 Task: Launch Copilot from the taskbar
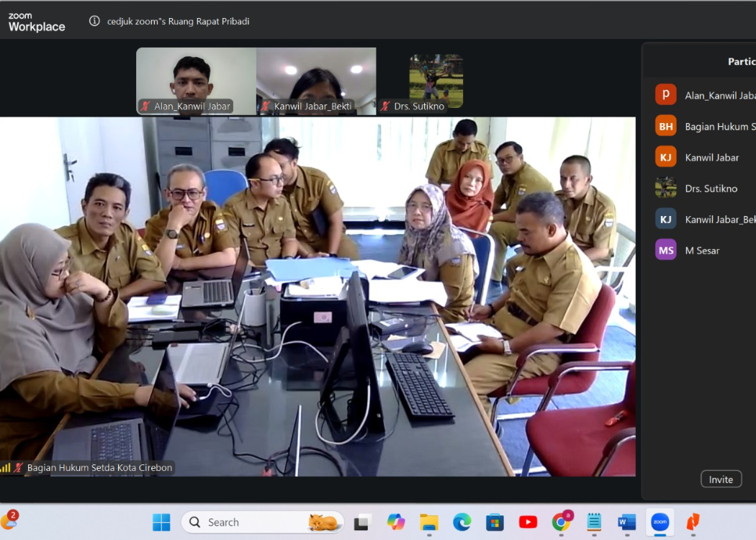pos(396,522)
